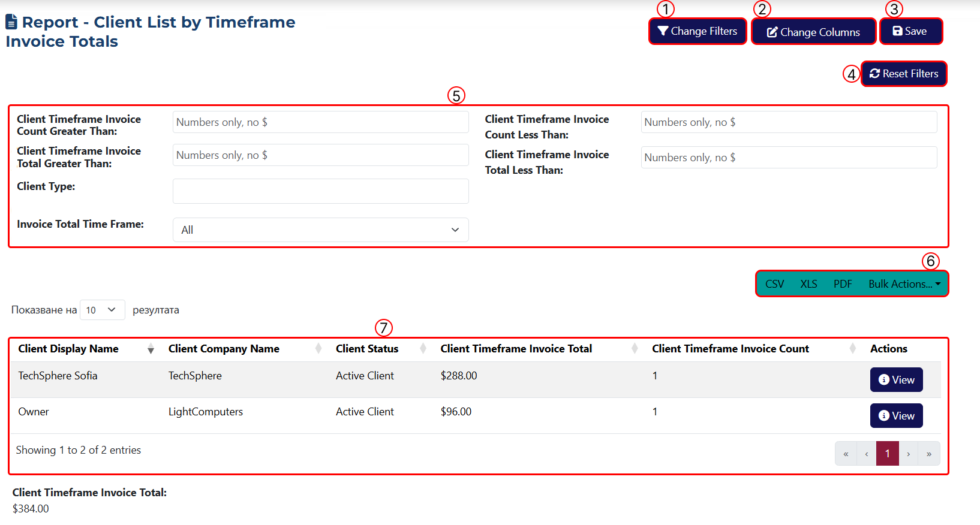Export the table as CSV
This screenshot has height=525, width=980.
[x=774, y=284]
